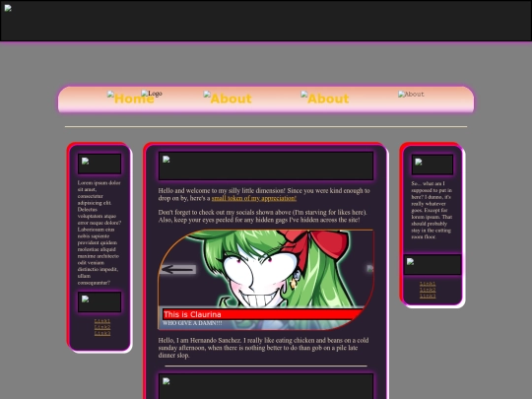Viewport: 532px width, 399px height.
Task: Go to previous slide with left arrow
Action: pos(177,269)
